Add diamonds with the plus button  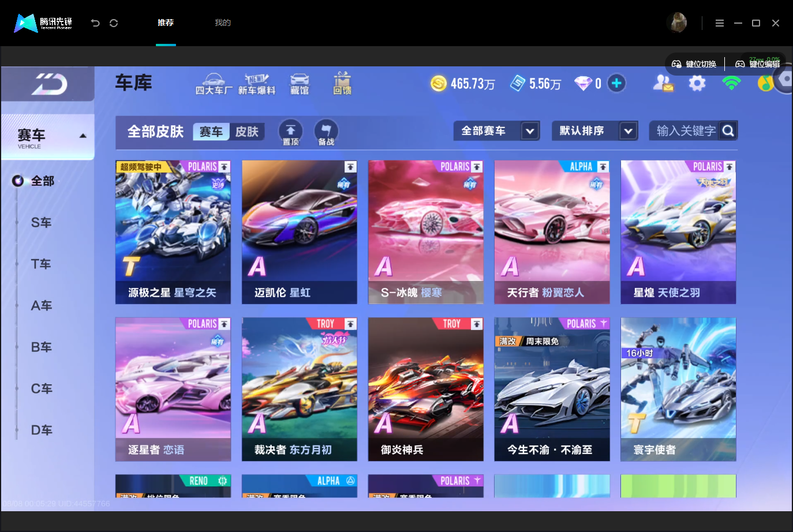[x=616, y=84]
